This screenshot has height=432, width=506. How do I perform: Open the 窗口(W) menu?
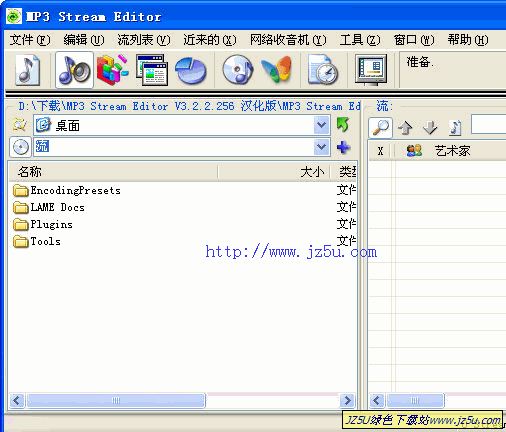pyautogui.click(x=414, y=40)
